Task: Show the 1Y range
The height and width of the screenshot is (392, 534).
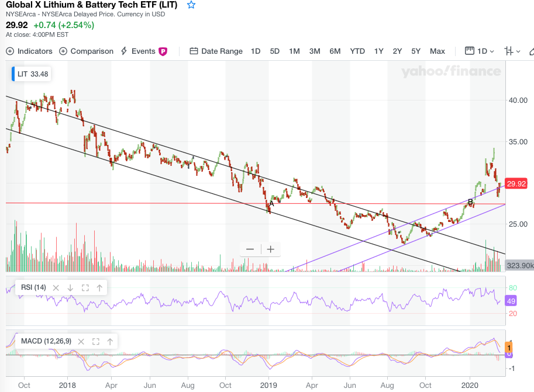Action: click(x=378, y=51)
